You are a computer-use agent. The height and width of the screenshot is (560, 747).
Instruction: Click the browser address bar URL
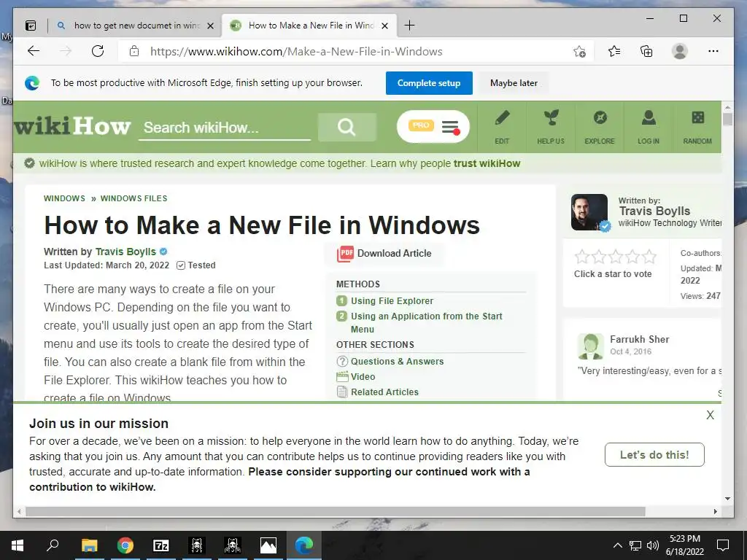pos(296,52)
